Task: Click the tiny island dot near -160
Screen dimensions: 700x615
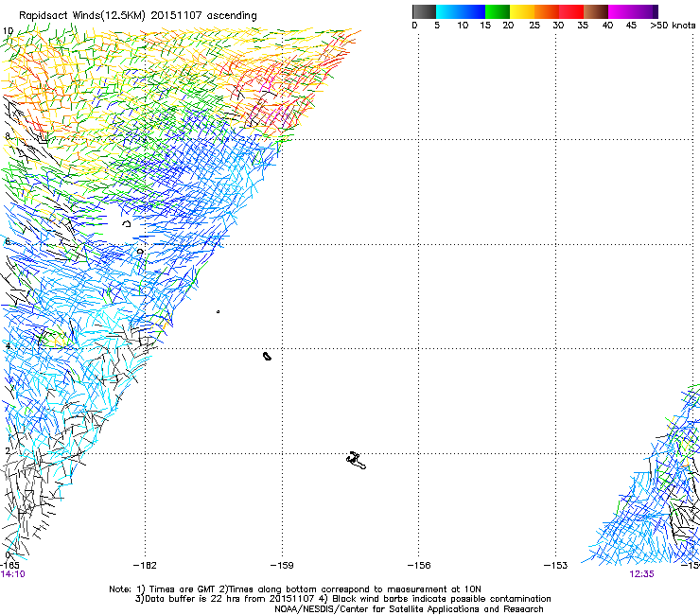Action: (x=218, y=311)
